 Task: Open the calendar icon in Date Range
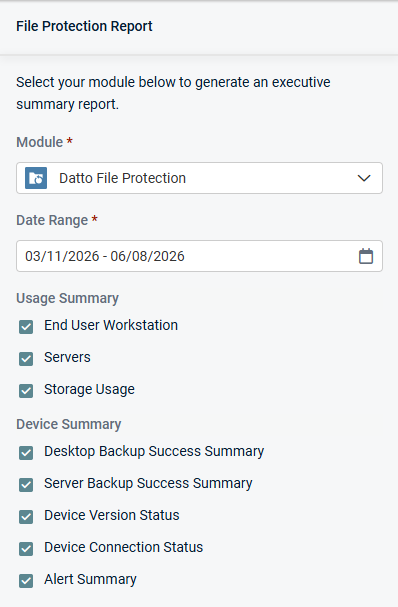pyautogui.click(x=365, y=256)
